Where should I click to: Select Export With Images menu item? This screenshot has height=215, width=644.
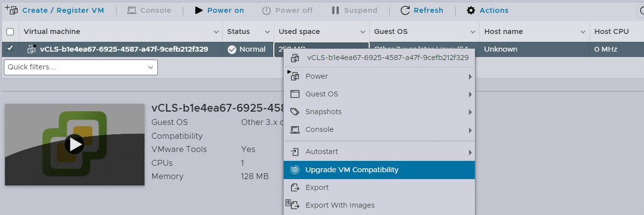click(x=379, y=205)
